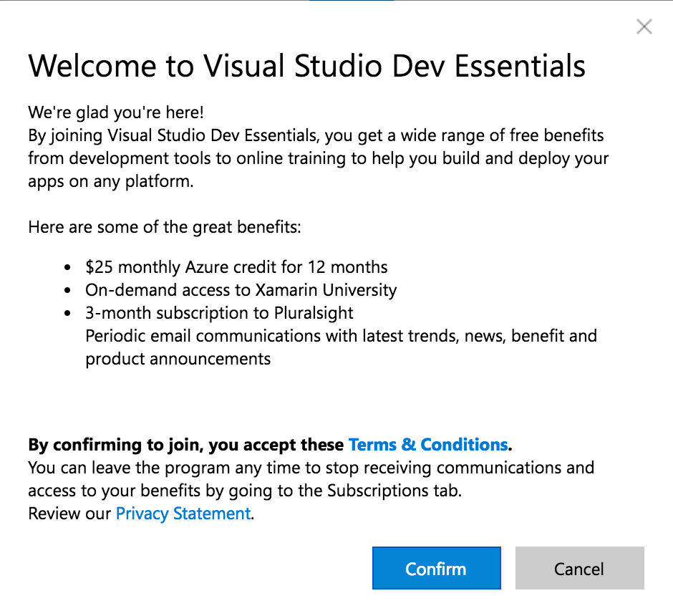Open the Privacy Statement link
The height and width of the screenshot is (616, 673).
click(x=183, y=514)
